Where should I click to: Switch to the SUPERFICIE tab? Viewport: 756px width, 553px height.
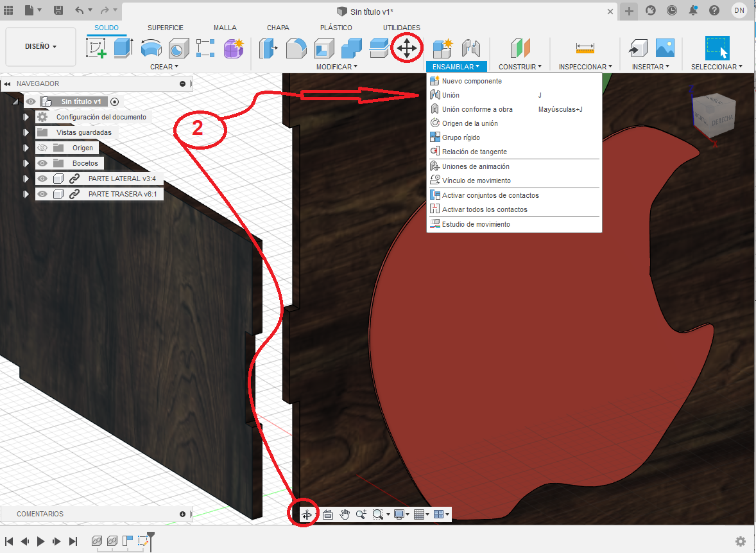(166, 28)
